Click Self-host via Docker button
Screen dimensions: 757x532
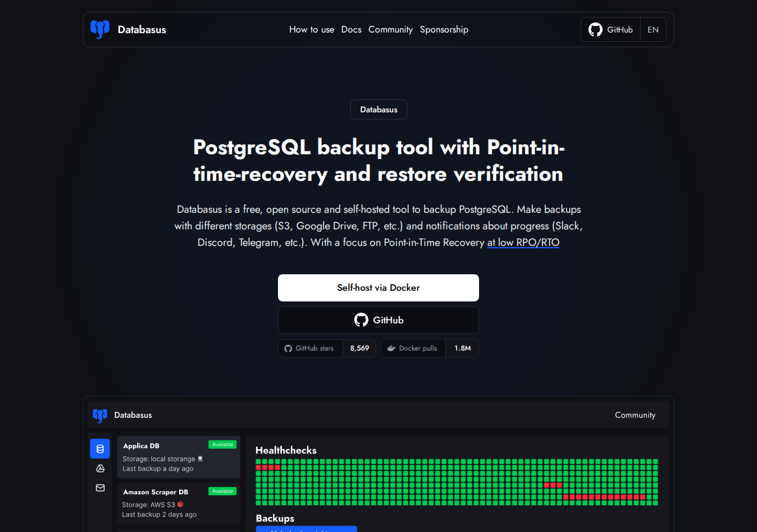378,288
